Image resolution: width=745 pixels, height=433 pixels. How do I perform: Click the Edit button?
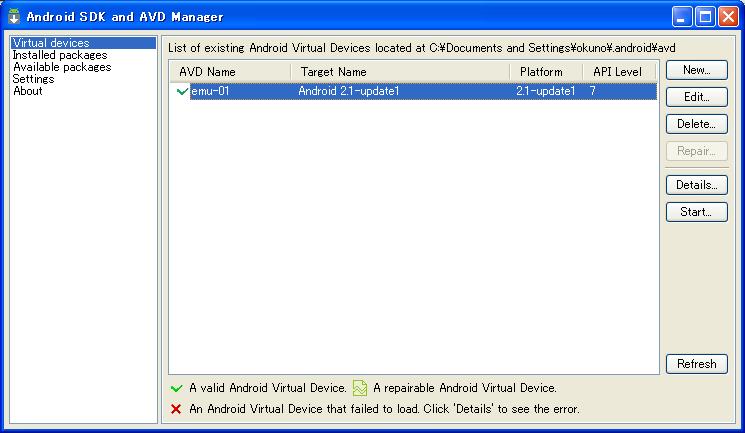697,97
